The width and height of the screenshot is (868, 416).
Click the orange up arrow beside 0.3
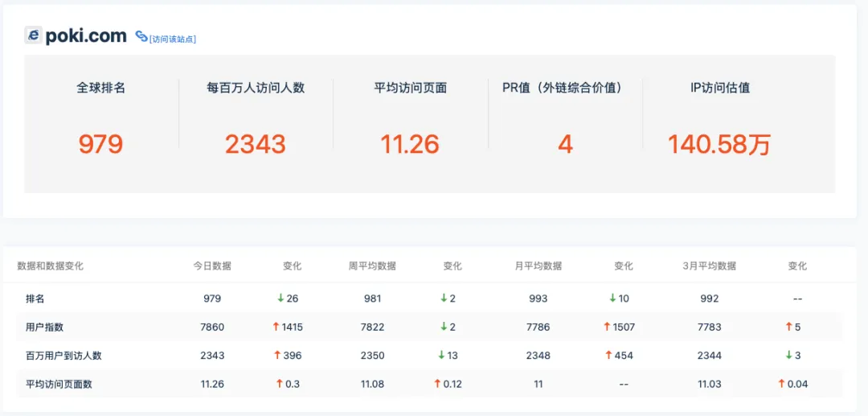[278, 383]
